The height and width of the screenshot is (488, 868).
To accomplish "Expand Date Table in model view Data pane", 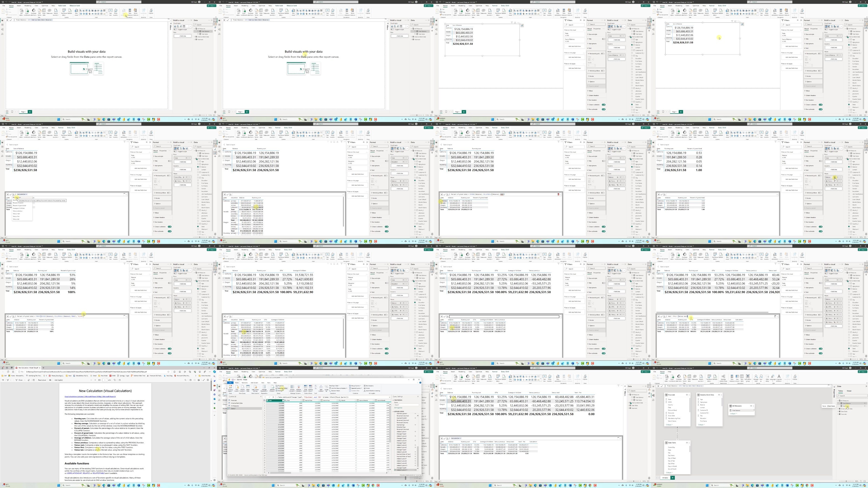I will pyautogui.click(x=838, y=411).
